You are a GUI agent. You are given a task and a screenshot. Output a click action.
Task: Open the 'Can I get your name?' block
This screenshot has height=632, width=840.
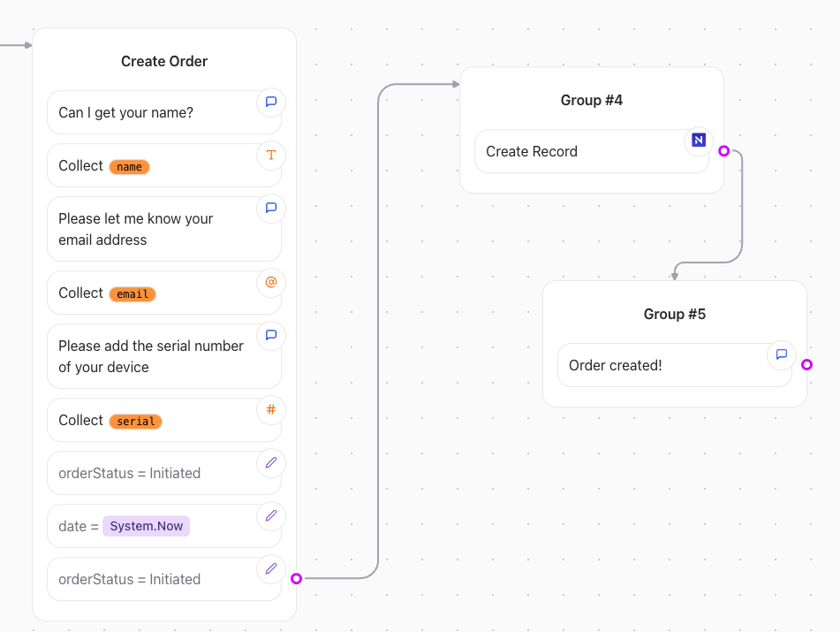[x=164, y=112]
